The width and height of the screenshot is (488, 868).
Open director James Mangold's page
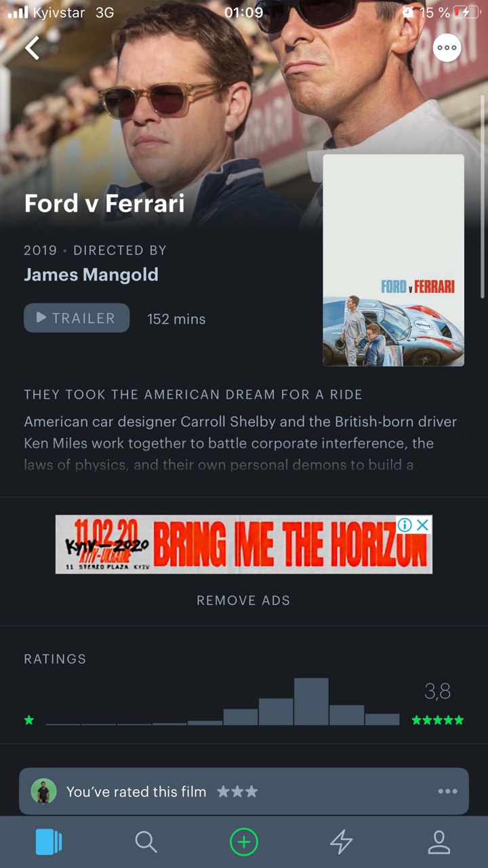[x=91, y=275]
